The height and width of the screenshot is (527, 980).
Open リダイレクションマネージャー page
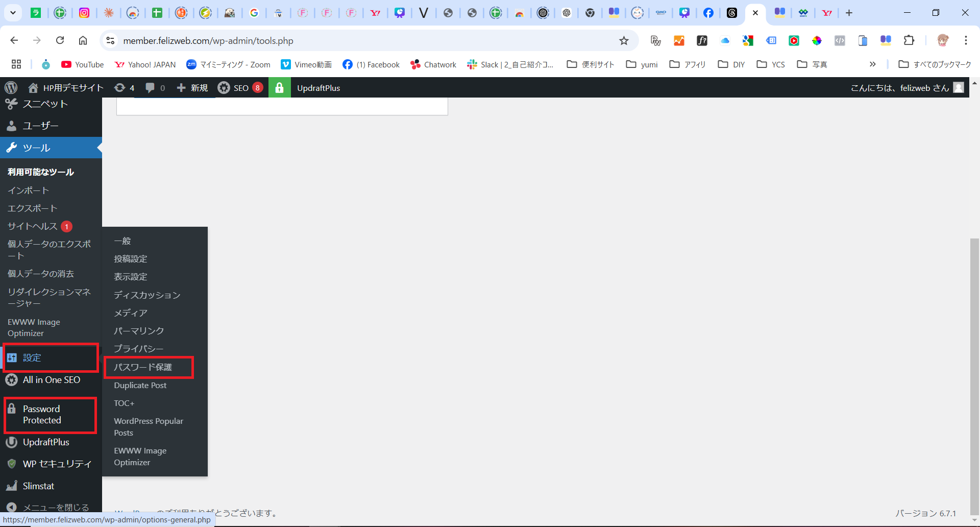(50, 297)
